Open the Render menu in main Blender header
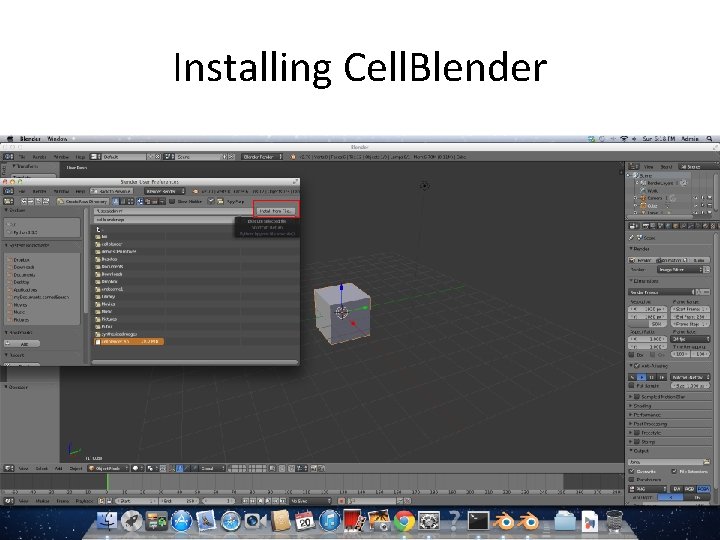This screenshot has width=720, height=540. pos(39,157)
